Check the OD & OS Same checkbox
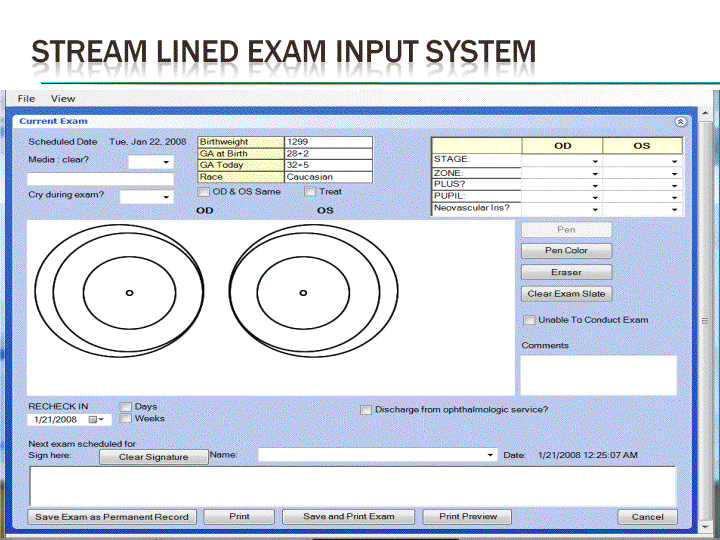 (204, 192)
